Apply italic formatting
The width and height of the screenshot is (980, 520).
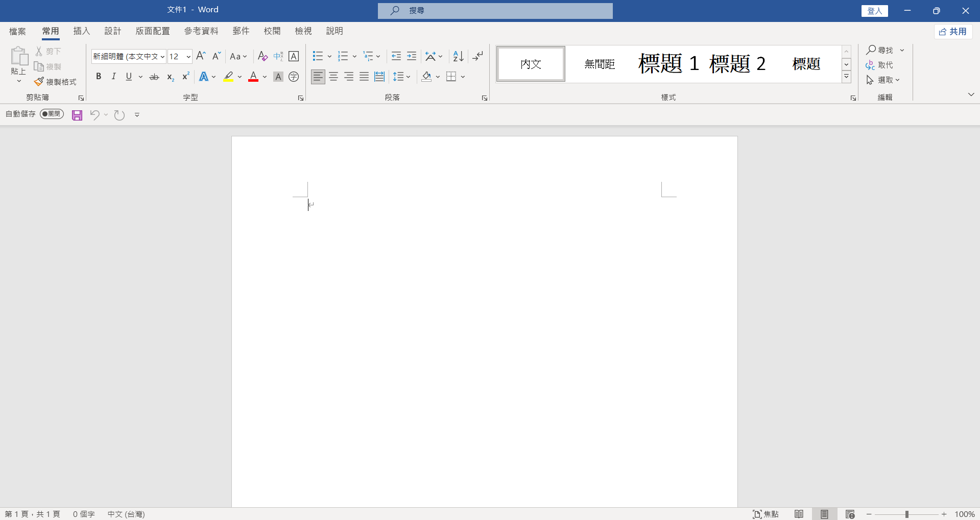(x=113, y=76)
